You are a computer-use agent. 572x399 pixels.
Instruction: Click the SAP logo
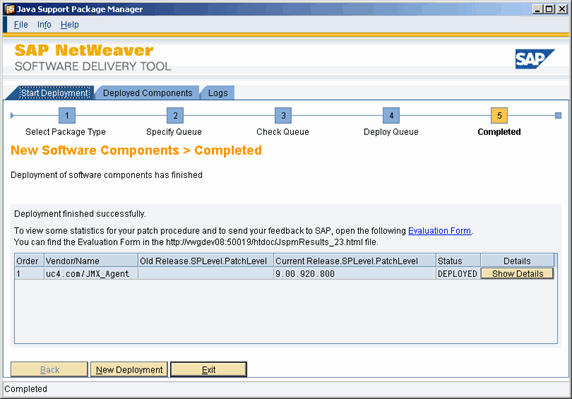[x=535, y=59]
